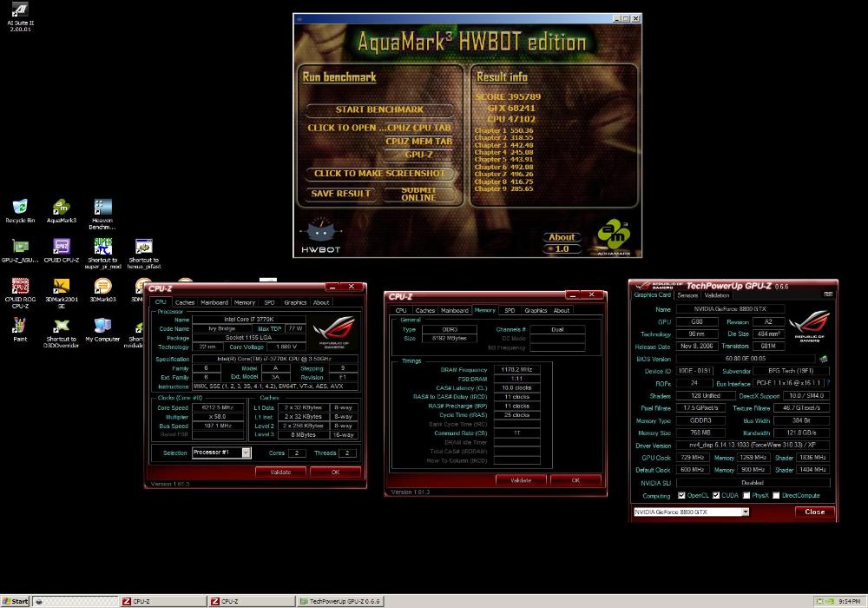Open About tab in CPU-Z CPU window
The height and width of the screenshot is (608, 868).
(x=321, y=302)
